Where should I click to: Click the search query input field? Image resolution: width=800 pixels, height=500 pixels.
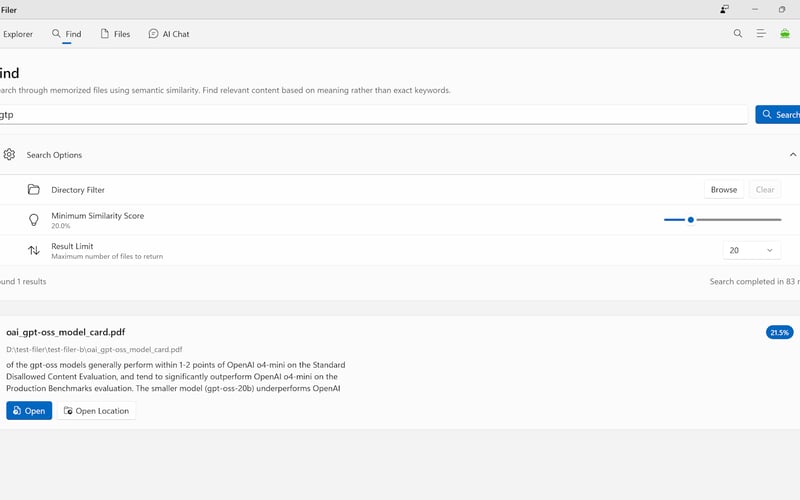pos(373,115)
